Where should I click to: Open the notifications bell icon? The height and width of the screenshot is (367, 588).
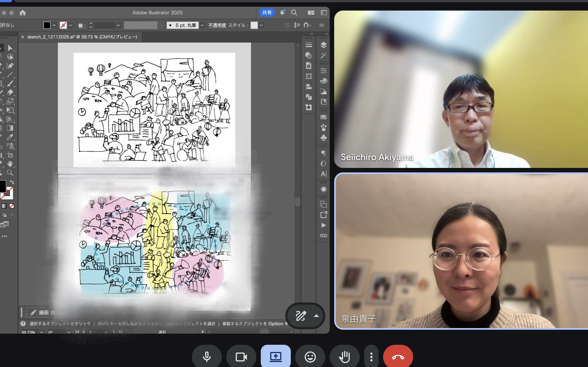(x=282, y=13)
